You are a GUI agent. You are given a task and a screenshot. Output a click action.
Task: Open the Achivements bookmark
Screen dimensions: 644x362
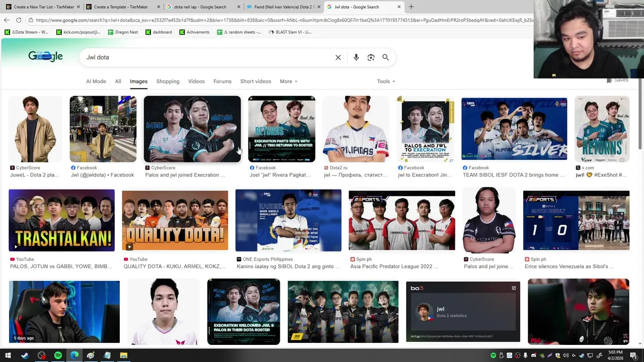194,32
